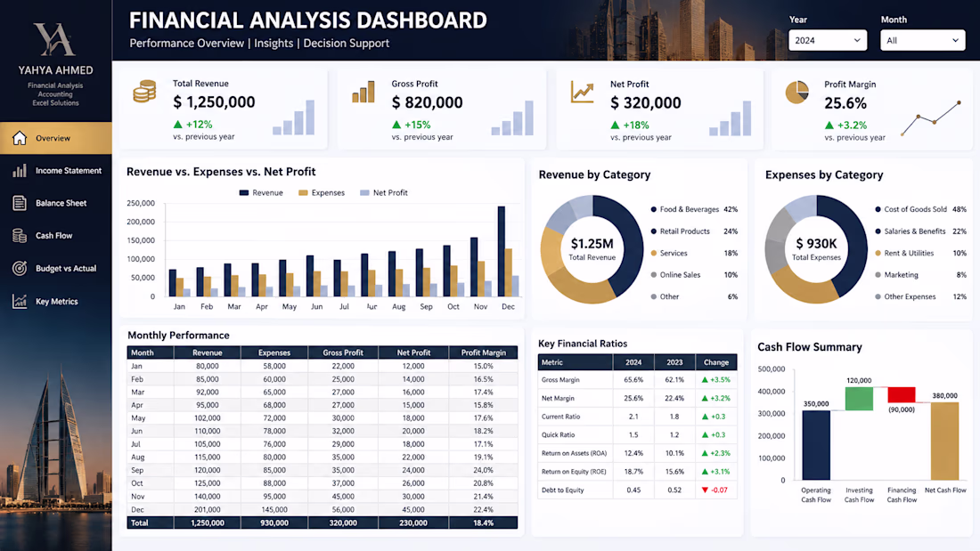Viewport: 980px width, 551px height.
Task: Click the Profit Margin pie icon
Action: point(796,93)
